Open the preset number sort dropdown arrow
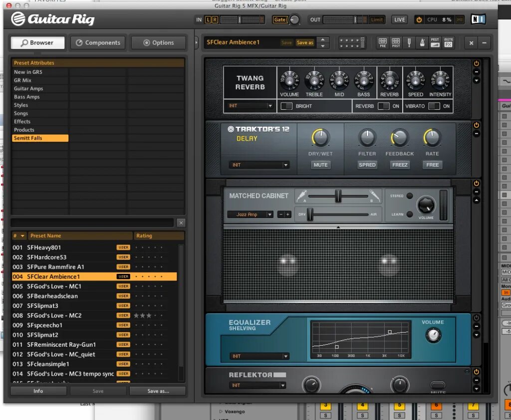 [22, 235]
